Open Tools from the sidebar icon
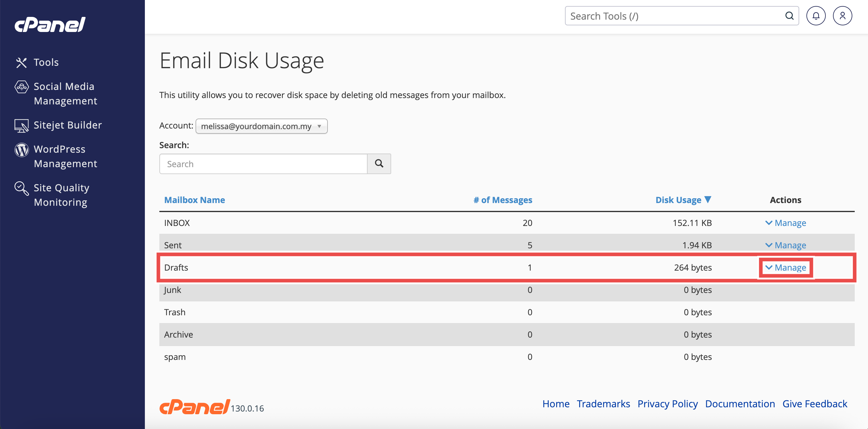Image resolution: width=868 pixels, height=429 pixels. coord(21,63)
